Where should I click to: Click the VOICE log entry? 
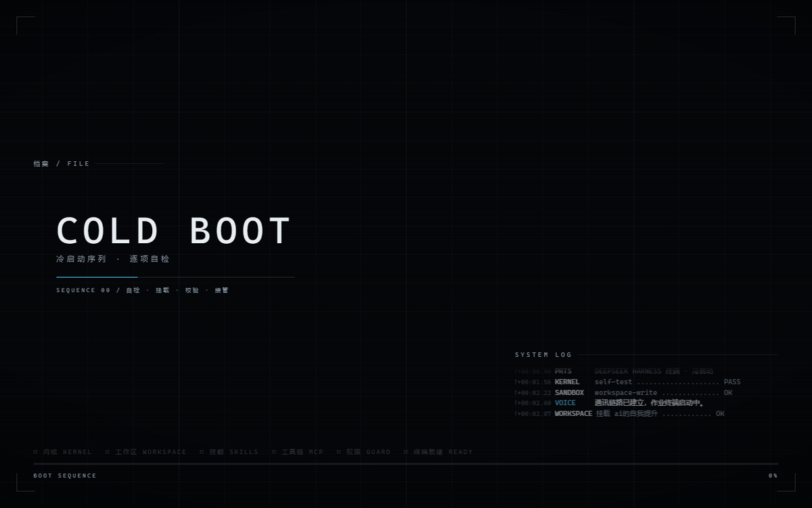(x=610, y=403)
